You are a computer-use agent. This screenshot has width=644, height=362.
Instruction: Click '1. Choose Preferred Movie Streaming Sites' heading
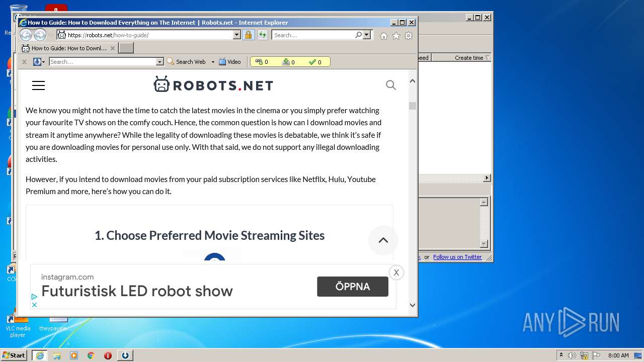pos(209,235)
